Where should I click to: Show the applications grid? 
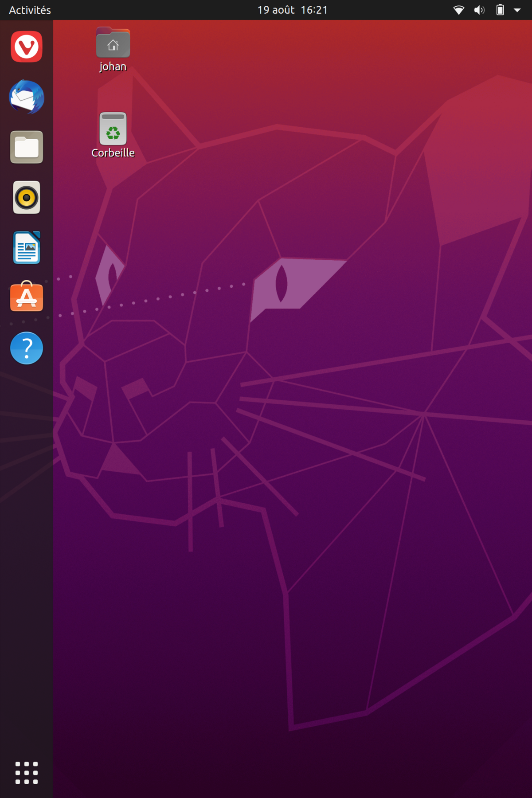point(27,773)
